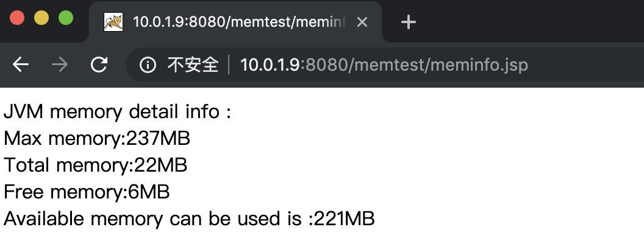Maximize the window with the green button
Image resolution: width=644 pixels, height=252 pixels.
[x=66, y=18]
